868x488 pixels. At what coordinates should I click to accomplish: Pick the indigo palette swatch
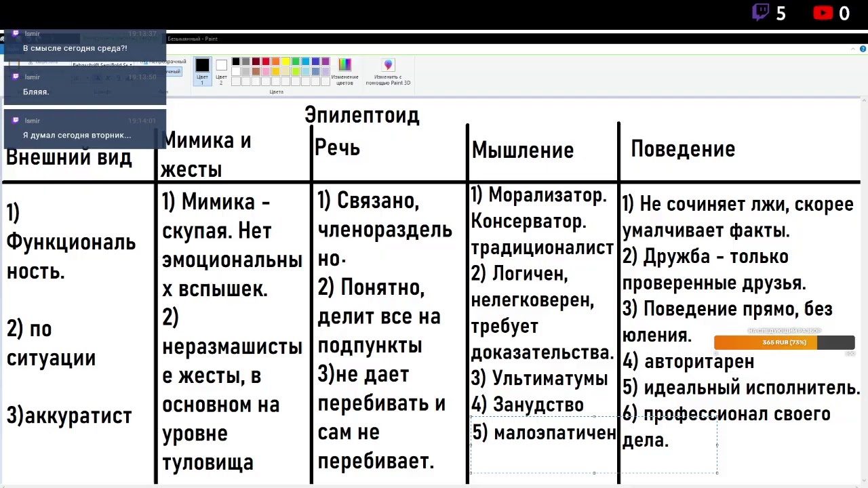pyautogui.click(x=315, y=61)
